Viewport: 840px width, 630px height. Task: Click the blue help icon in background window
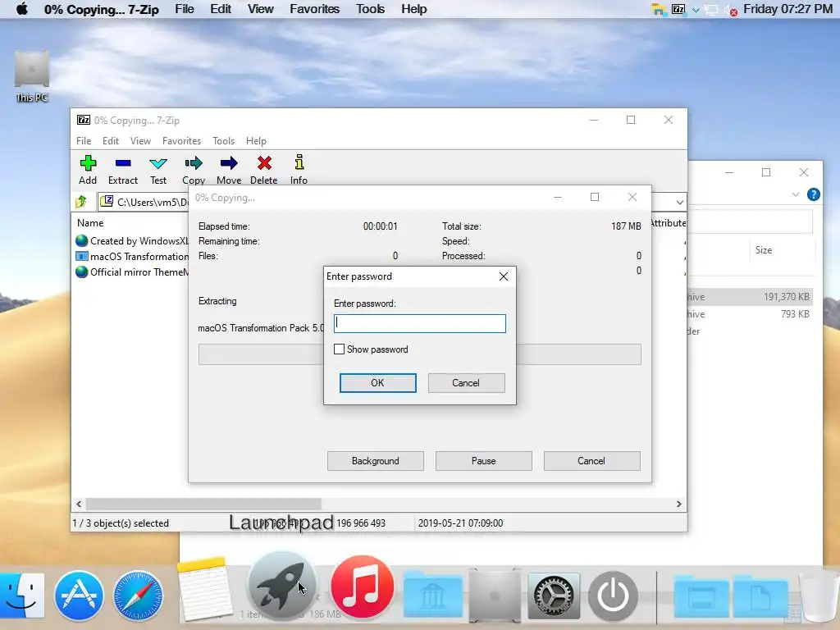point(813,194)
